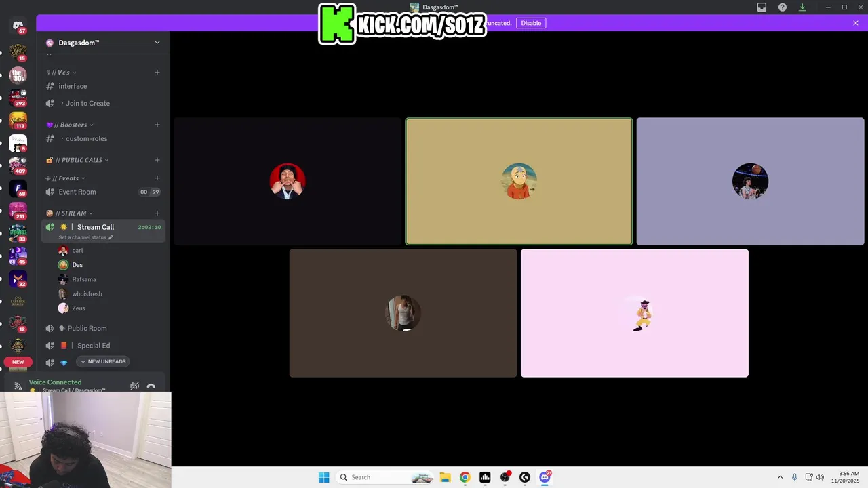
Task: Create channel in Boosters category plus
Action: tap(157, 125)
